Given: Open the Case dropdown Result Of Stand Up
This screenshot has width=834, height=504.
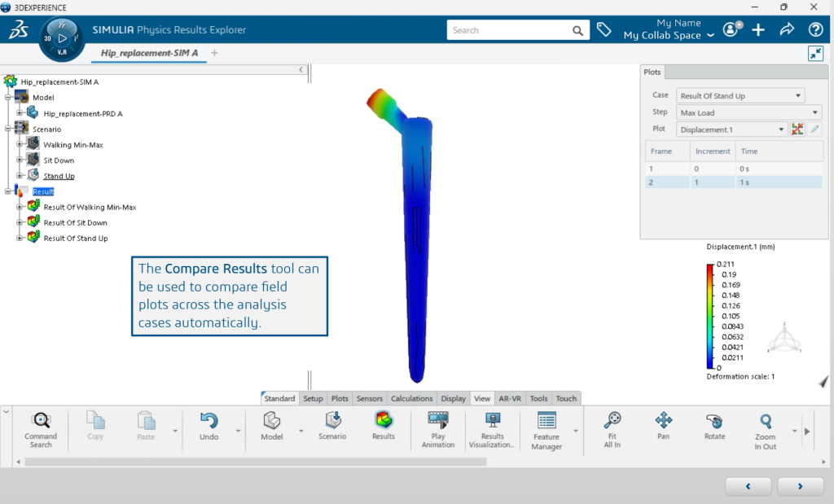Looking at the screenshot, I should [740, 96].
